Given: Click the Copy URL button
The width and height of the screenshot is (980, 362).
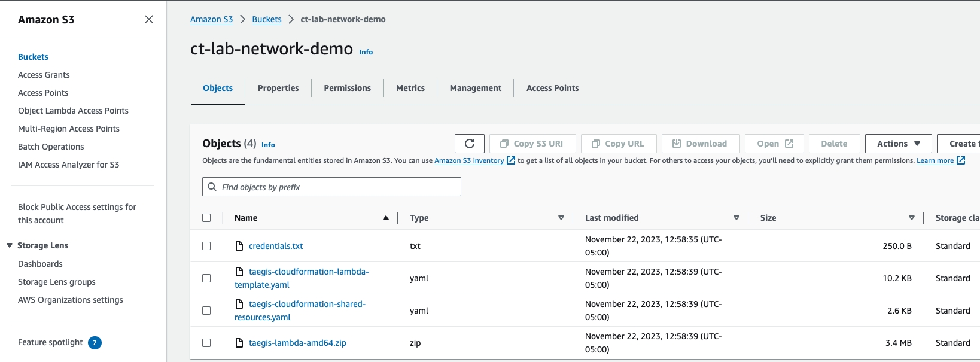Looking at the screenshot, I should (619, 144).
